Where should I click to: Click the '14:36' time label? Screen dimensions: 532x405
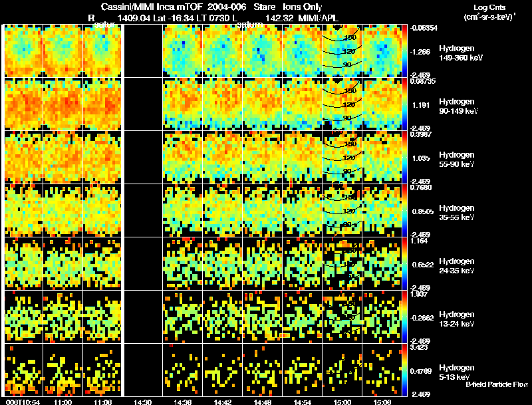pos(182,402)
